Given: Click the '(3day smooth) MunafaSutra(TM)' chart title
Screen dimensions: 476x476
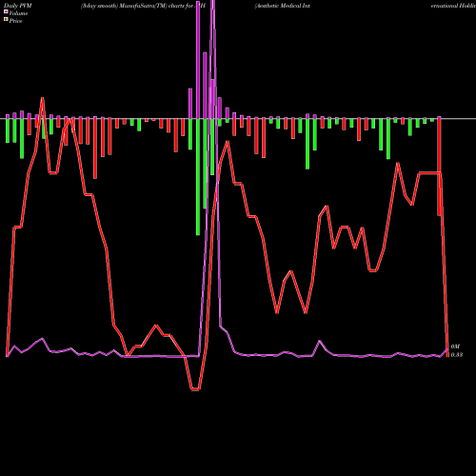Looking at the screenshot, I should coord(124,6).
